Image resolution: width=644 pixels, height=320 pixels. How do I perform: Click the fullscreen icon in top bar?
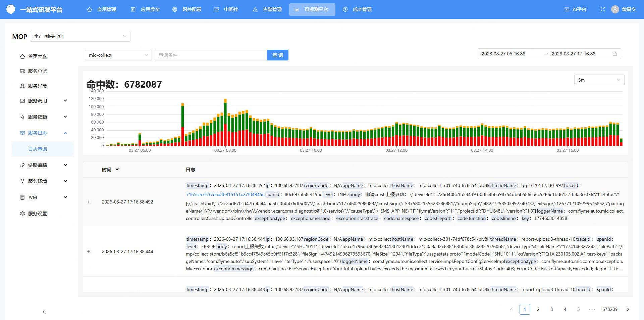[x=602, y=9]
